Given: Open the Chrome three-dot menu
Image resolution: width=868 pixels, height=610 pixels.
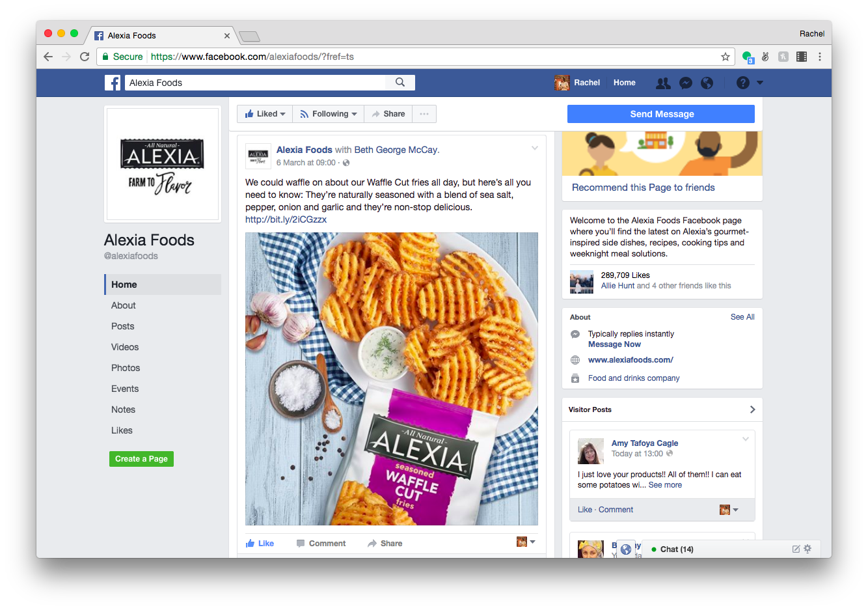Looking at the screenshot, I should pyautogui.click(x=820, y=57).
